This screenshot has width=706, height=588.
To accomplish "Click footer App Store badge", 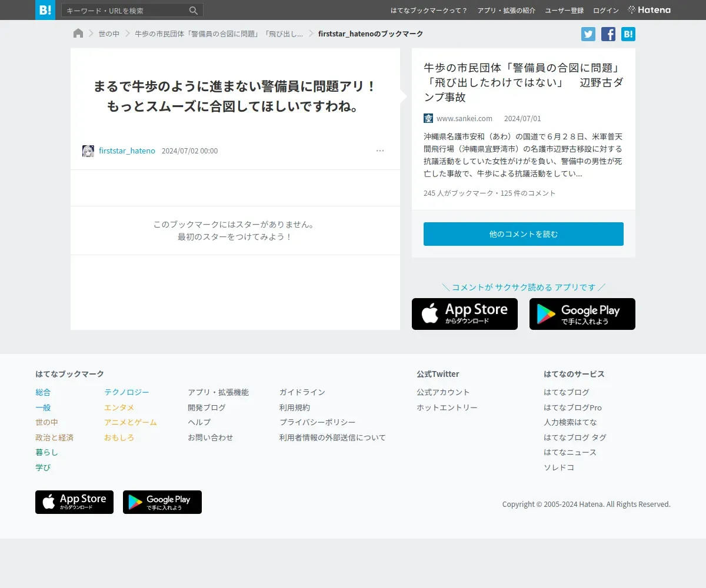I will 74,502.
